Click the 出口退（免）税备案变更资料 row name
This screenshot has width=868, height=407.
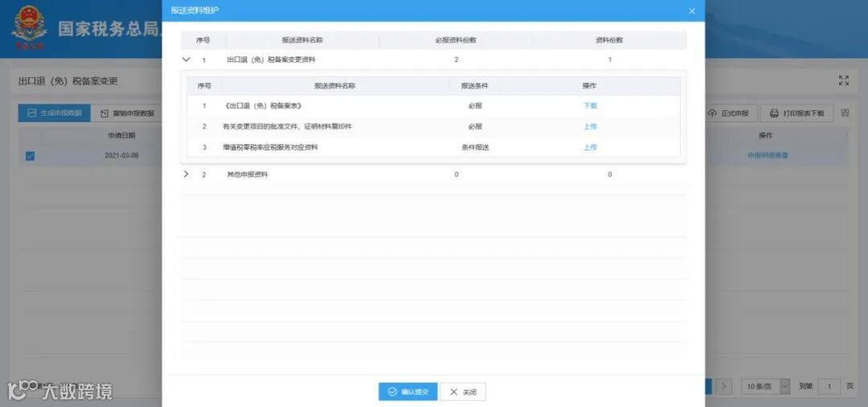coord(272,60)
